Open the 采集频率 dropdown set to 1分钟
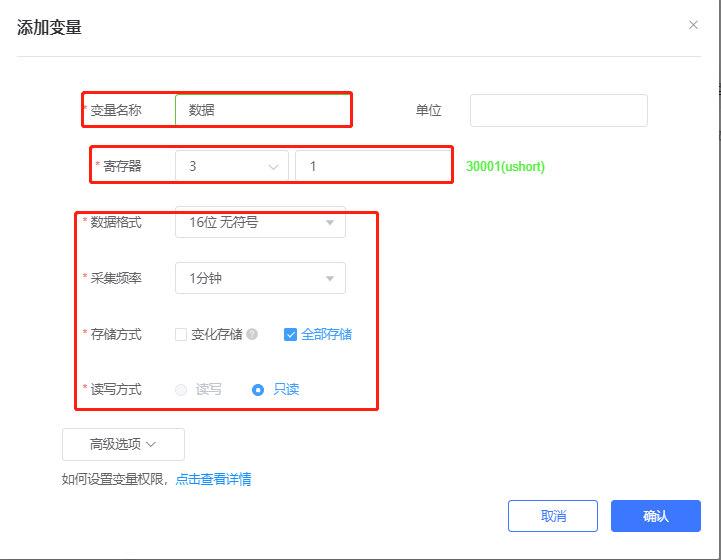The height and width of the screenshot is (560, 721). 260,278
